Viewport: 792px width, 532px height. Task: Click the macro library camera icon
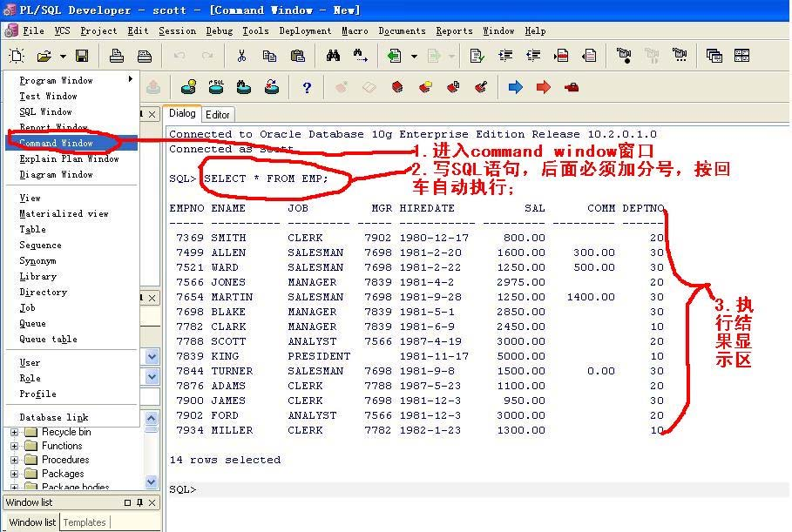point(680,55)
